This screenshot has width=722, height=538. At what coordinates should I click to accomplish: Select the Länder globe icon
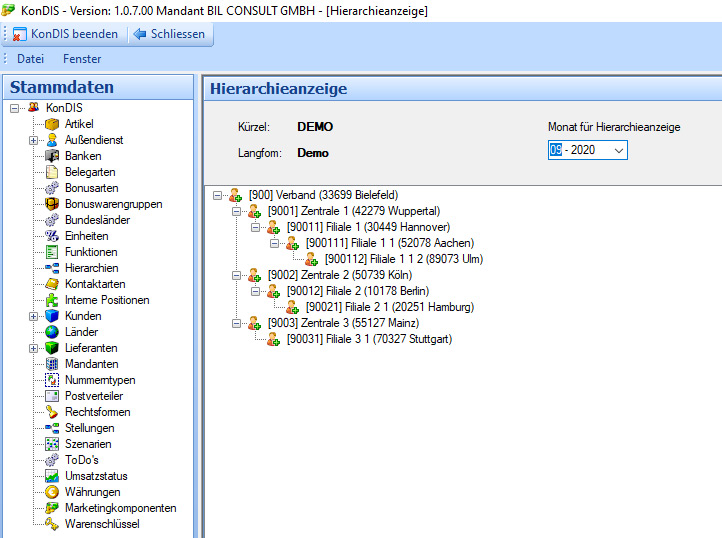coord(52,332)
